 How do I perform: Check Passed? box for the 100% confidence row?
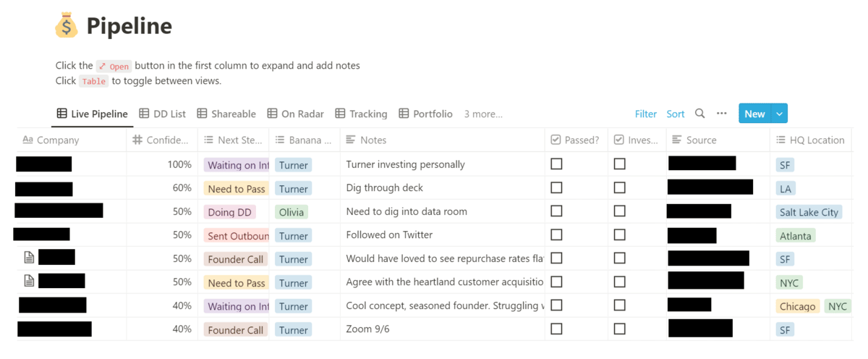tap(556, 164)
